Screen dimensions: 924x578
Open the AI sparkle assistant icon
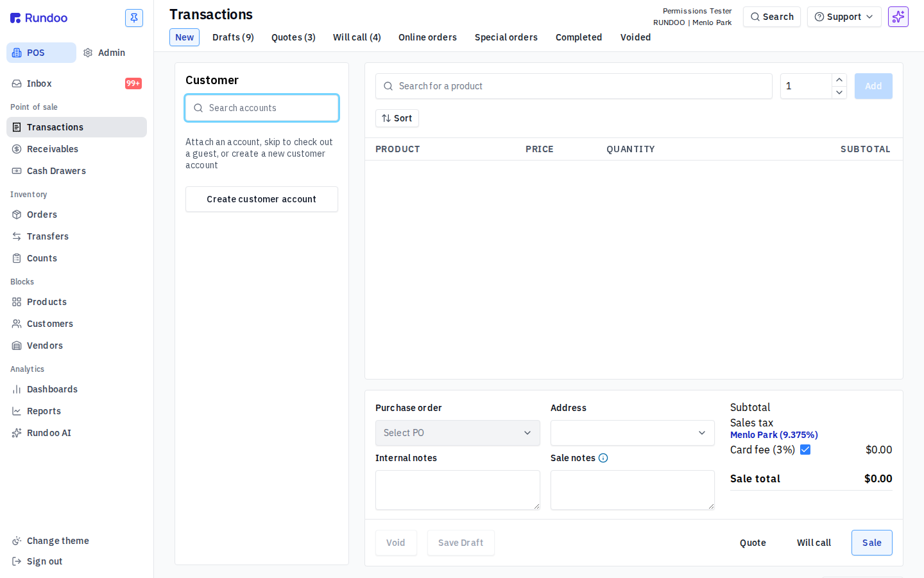click(x=898, y=17)
